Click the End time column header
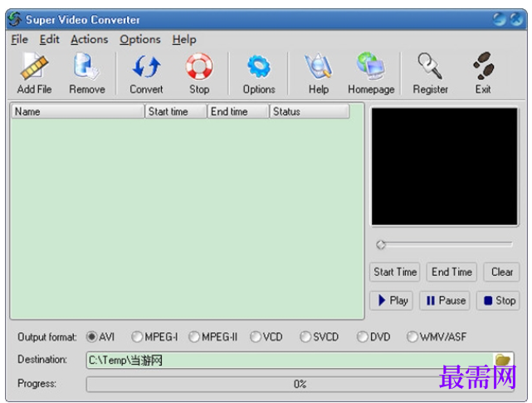532x403 pixels. [x=238, y=111]
